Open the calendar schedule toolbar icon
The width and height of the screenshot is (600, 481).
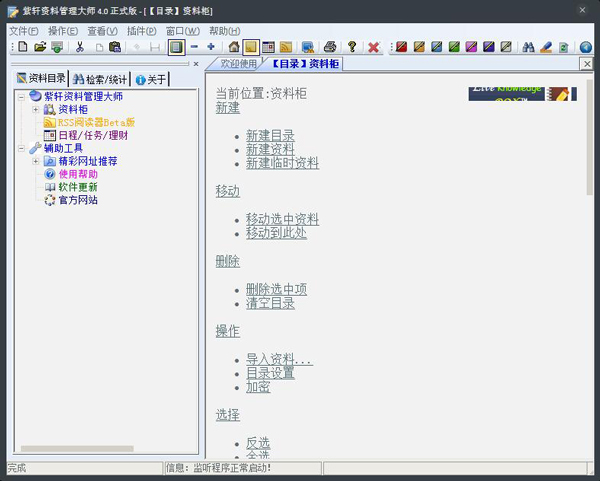click(x=268, y=47)
